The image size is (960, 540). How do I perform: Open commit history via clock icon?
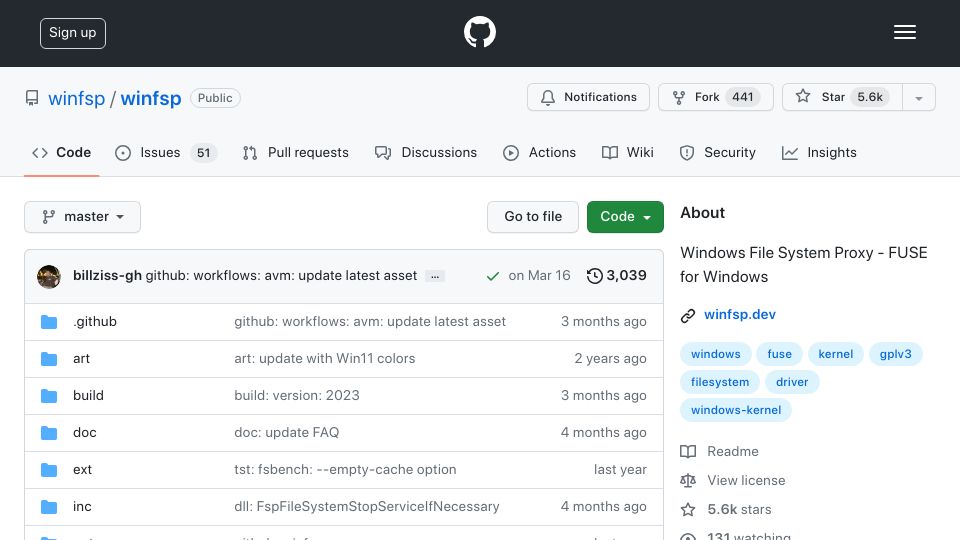click(594, 276)
